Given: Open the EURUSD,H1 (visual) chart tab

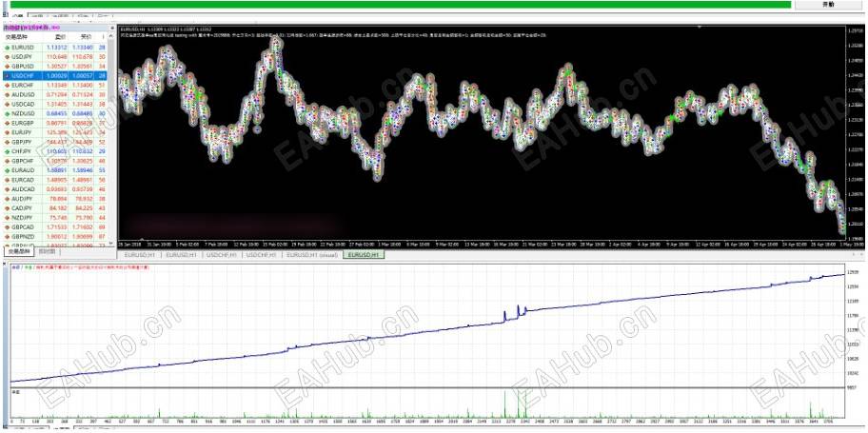Looking at the screenshot, I should (312, 255).
